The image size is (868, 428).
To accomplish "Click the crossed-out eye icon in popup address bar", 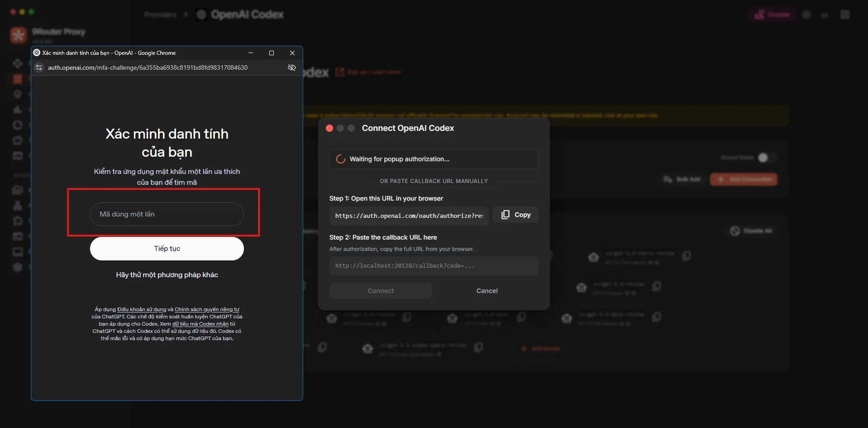I will tap(292, 67).
